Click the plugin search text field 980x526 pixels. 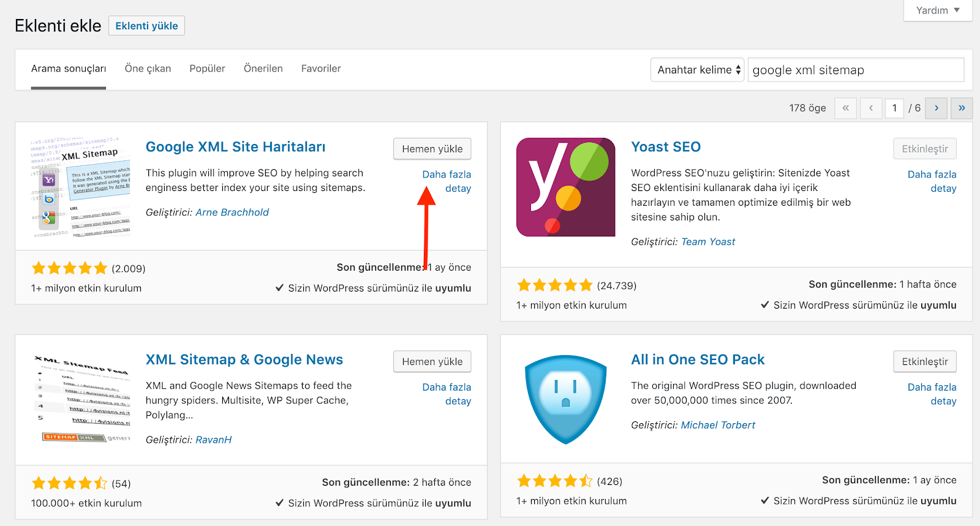[x=856, y=70]
